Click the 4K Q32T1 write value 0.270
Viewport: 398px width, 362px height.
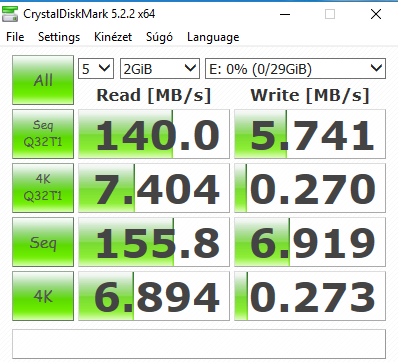(x=310, y=188)
